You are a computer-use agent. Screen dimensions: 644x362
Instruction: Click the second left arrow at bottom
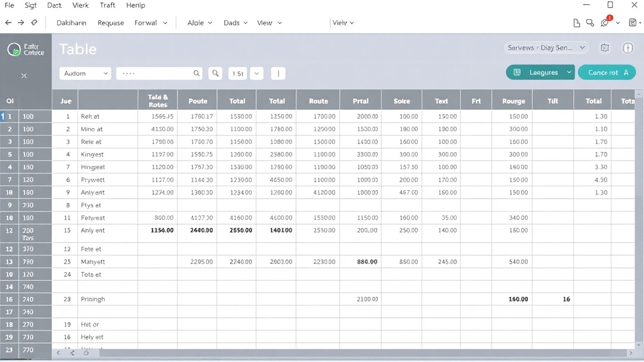[72, 353]
